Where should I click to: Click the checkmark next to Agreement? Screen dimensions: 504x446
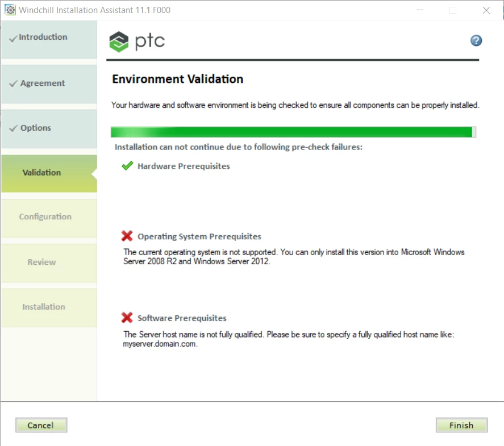tap(13, 84)
